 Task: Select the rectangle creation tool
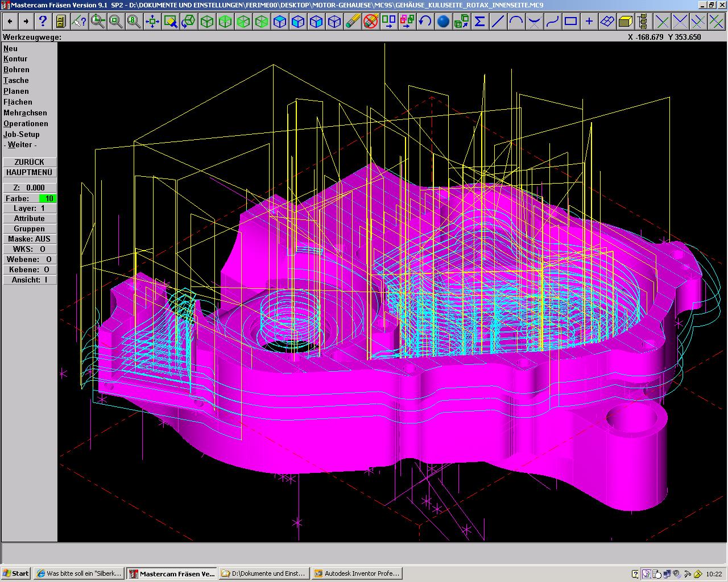click(570, 22)
